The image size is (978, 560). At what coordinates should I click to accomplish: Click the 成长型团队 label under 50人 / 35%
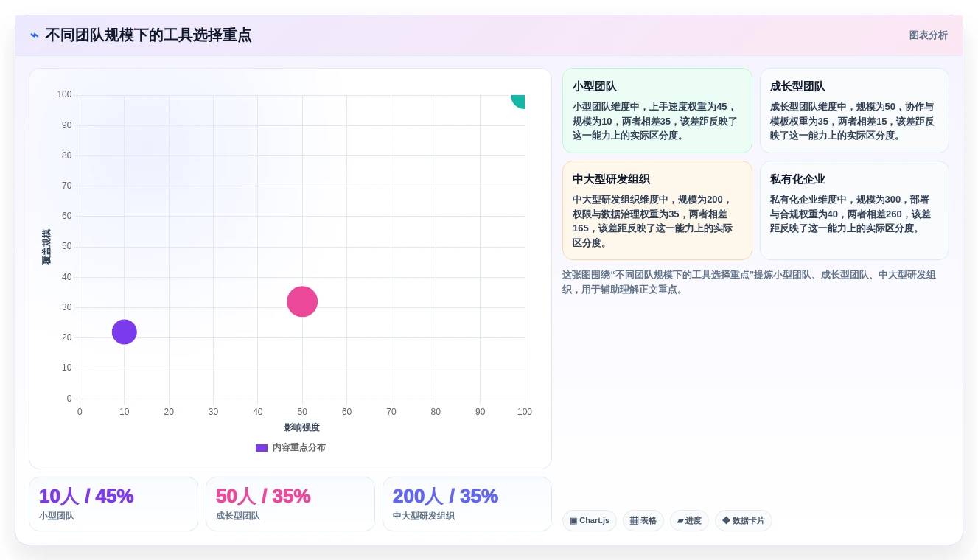238,517
